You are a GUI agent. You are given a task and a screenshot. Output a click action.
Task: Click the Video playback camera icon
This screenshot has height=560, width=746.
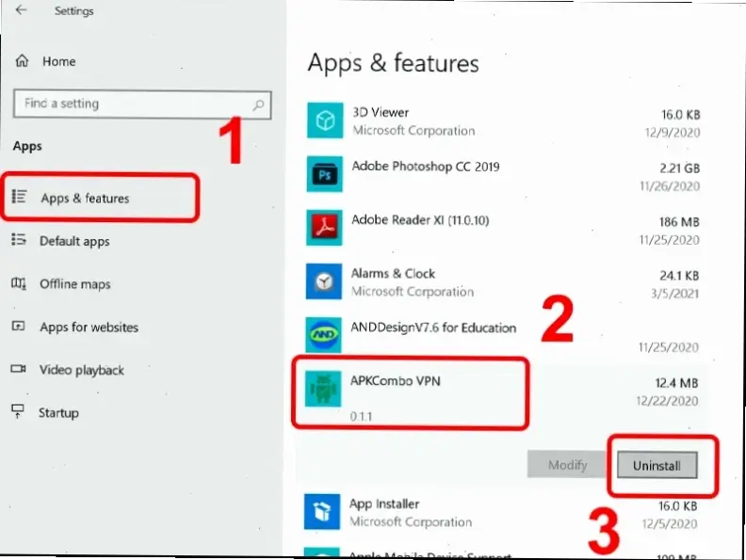tap(18, 368)
